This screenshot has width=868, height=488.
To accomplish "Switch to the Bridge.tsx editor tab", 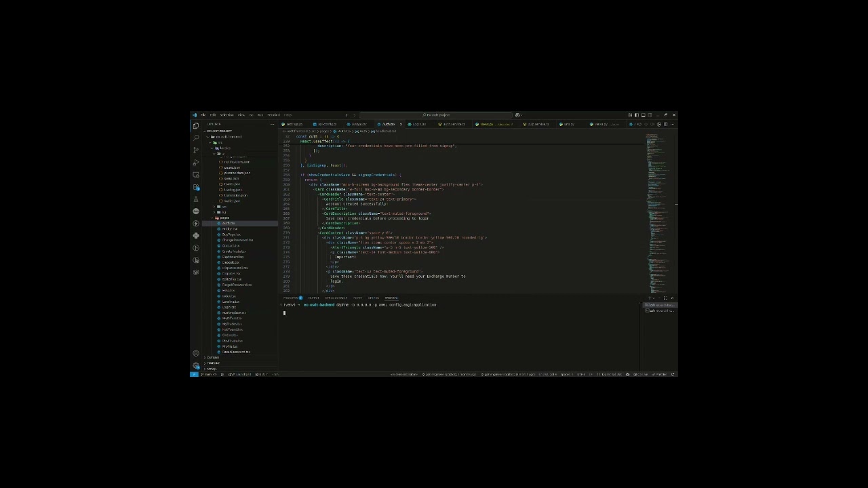I will point(359,124).
